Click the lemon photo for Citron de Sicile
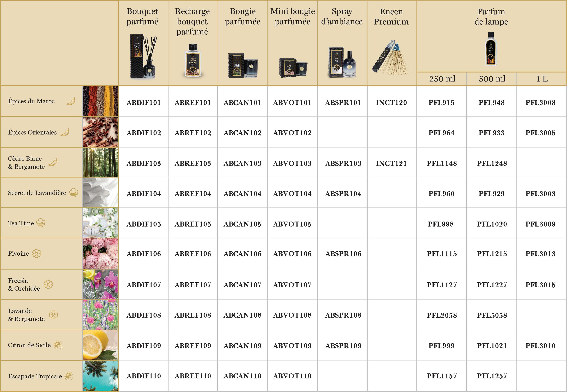The width and height of the screenshot is (567, 392). click(100, 345)
